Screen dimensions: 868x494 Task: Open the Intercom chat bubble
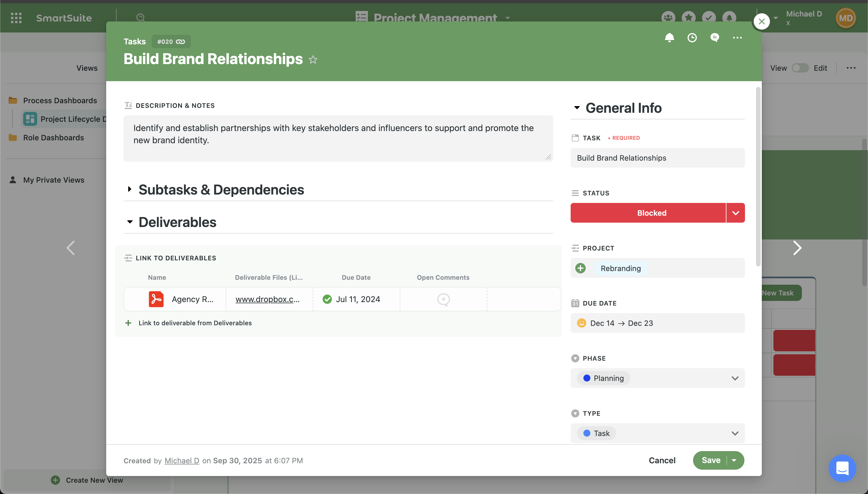[842, 468]
